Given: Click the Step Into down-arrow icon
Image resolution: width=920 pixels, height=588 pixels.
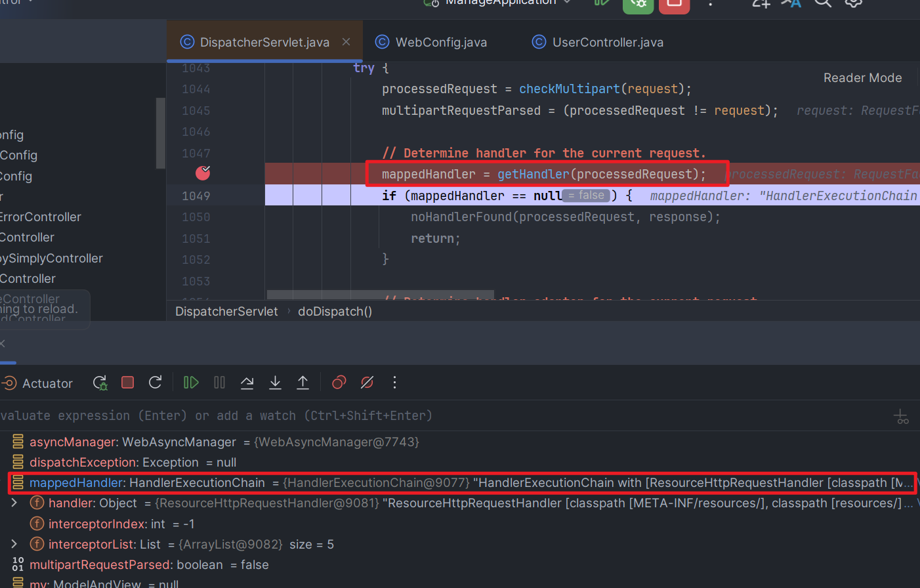Looking at the screenshot, I should click(275, 383).
